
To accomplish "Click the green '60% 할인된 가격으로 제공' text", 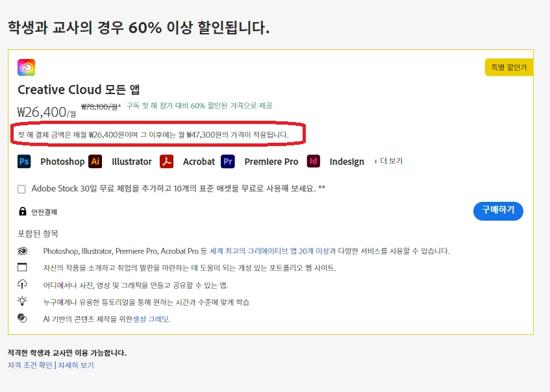I will 199,106.
